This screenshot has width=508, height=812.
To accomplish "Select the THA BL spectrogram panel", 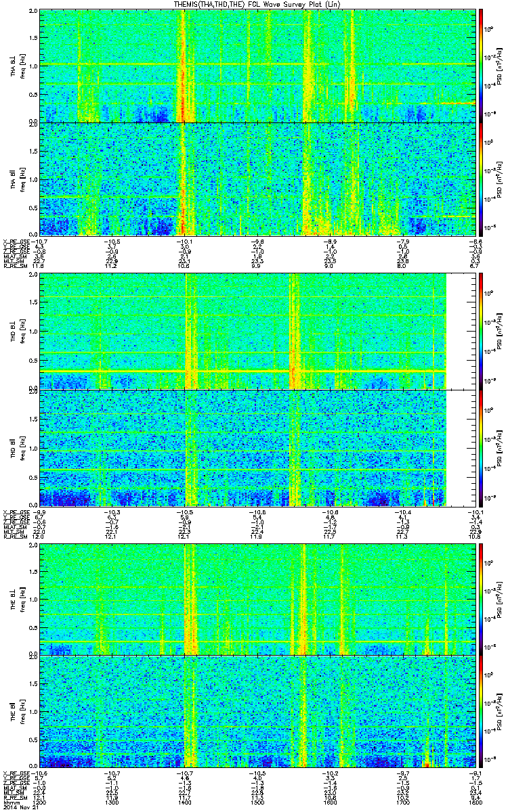I will pyautogui.click(x=258, y=66).
